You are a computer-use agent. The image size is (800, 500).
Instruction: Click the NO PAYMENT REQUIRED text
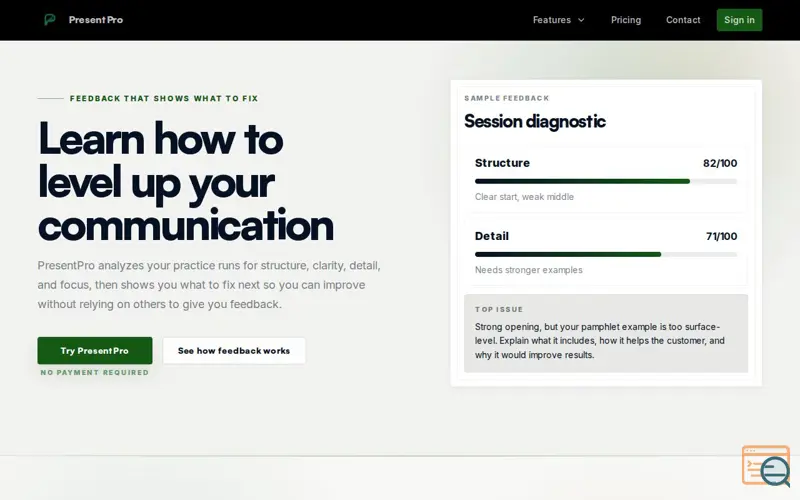pos(95,372)
